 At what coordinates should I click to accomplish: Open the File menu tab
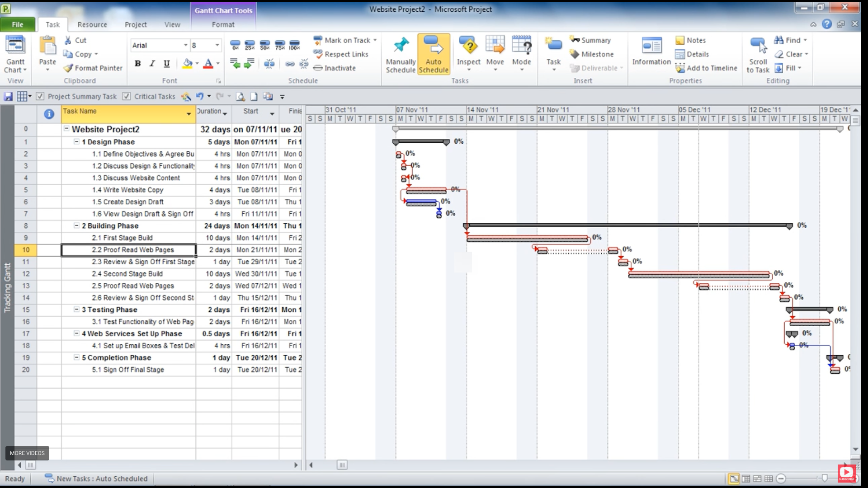18,24
